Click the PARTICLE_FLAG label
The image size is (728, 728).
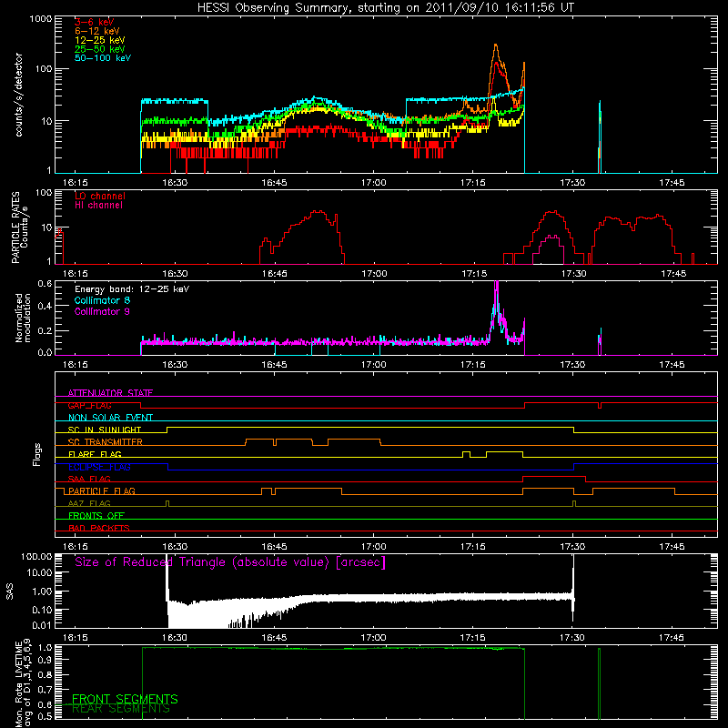click(102, 490)
